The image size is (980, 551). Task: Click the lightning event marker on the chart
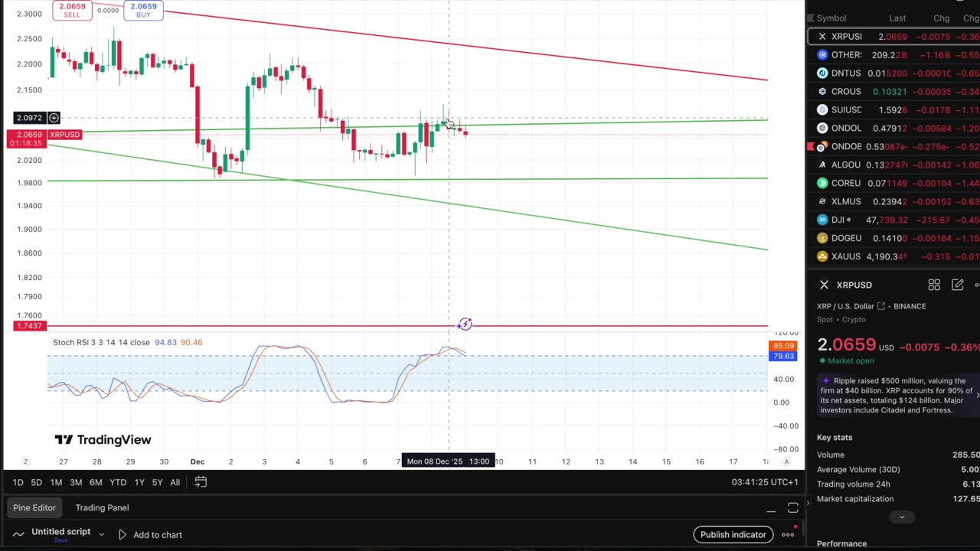click(x=465, y=324)
